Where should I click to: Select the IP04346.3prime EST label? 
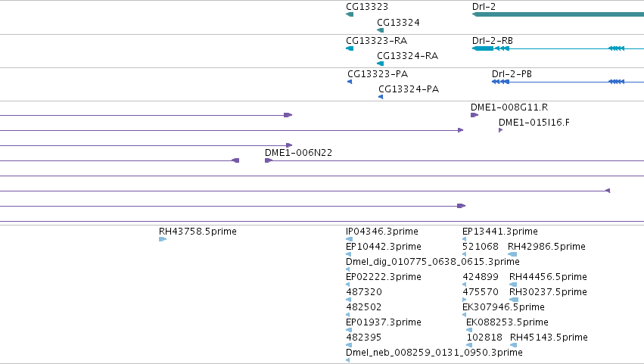[x=382, y=232]
